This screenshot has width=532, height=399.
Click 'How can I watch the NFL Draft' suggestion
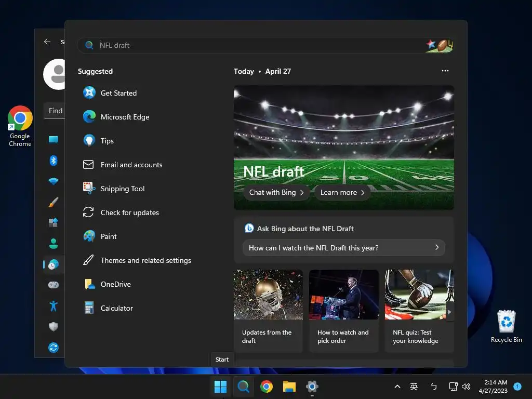click(x=344, y=248)
